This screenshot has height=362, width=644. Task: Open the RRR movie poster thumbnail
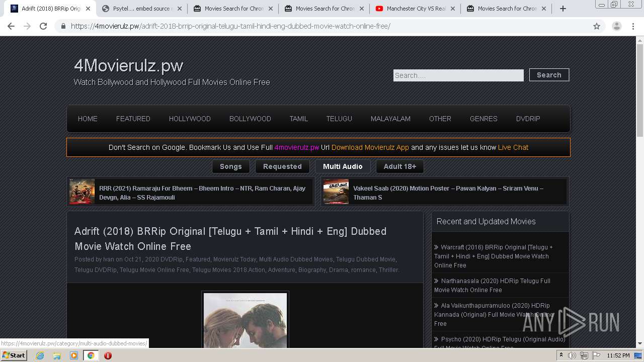pyautogui.click(x=82, y=192)
